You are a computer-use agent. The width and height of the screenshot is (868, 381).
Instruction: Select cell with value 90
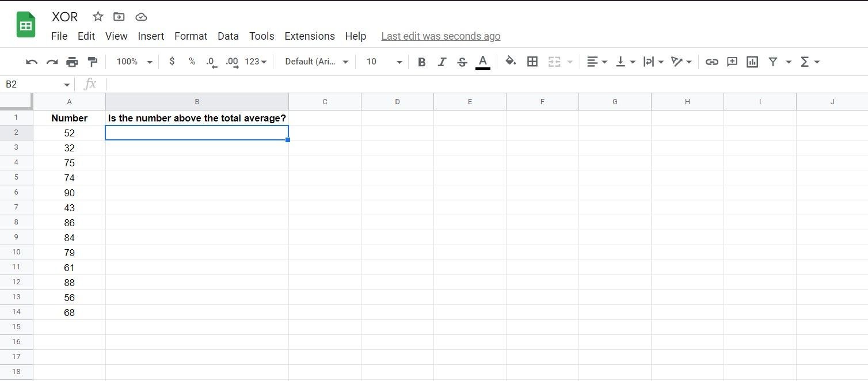70,193
